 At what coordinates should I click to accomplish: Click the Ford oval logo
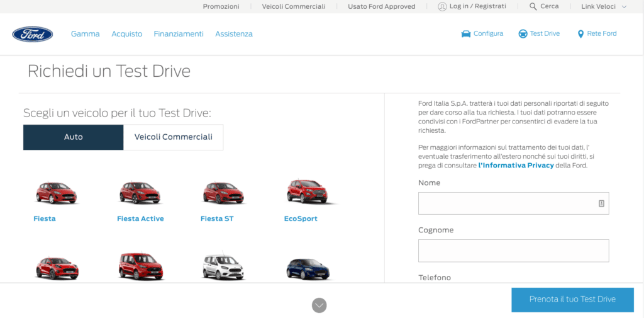[x=33, y=34]
